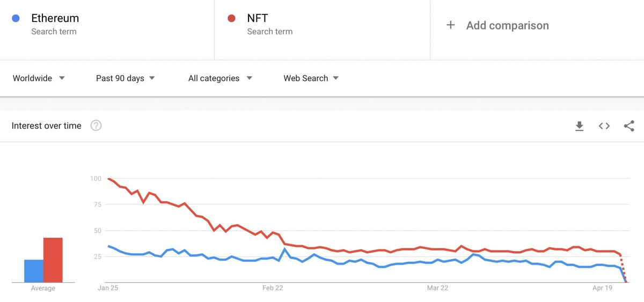
Task: Click Add comparison text
Action: tap(507, 25)
